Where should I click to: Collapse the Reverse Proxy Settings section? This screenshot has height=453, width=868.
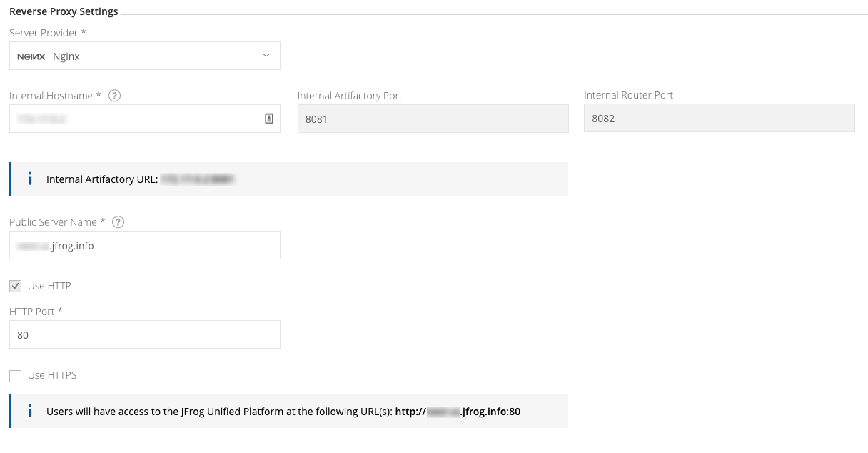pos(64,11)
